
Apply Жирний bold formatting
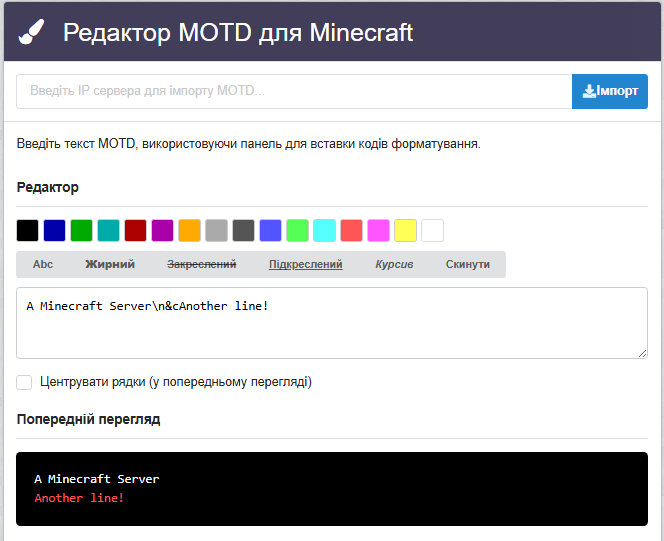[x=110, y=265]
